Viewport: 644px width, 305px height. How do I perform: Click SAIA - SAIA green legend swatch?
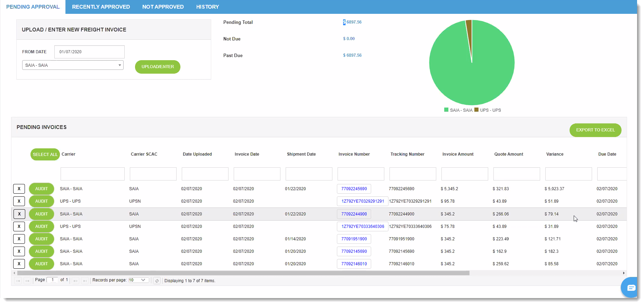(446, 110)
